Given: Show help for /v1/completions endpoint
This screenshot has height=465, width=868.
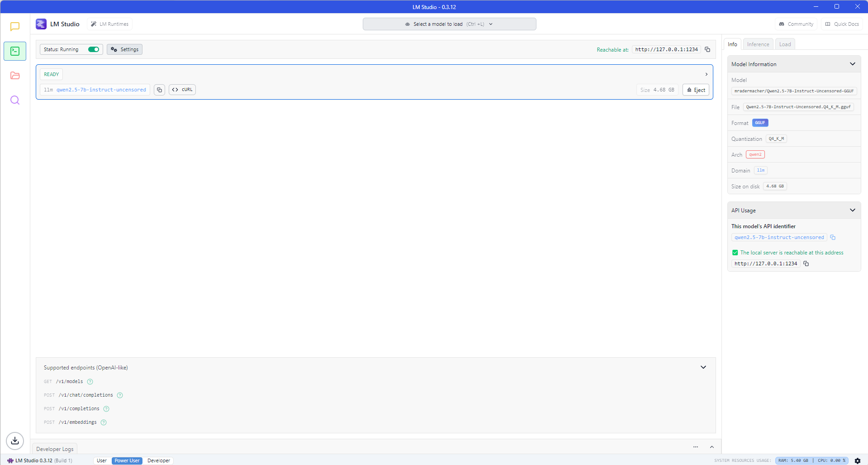Looking at the screenshot, I should coord(106,409).
